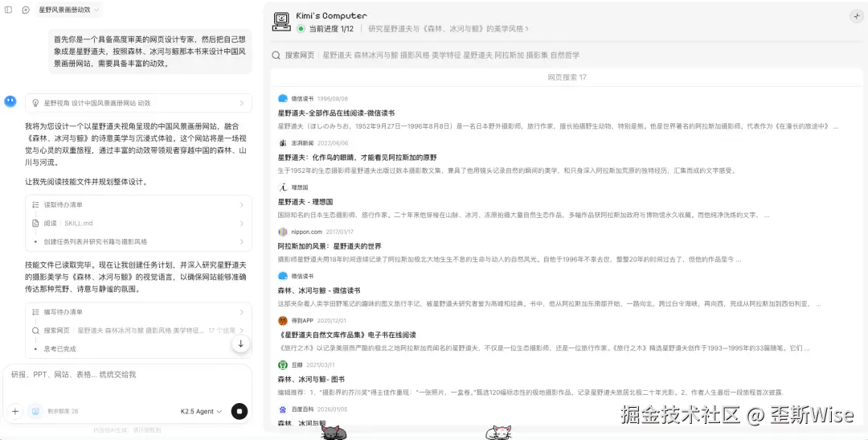This screenshot has height=440, width=868.
Task: Expand 创建任务列表并研究书籍与摄影风格 step
Action: click(x=138, y=241)
